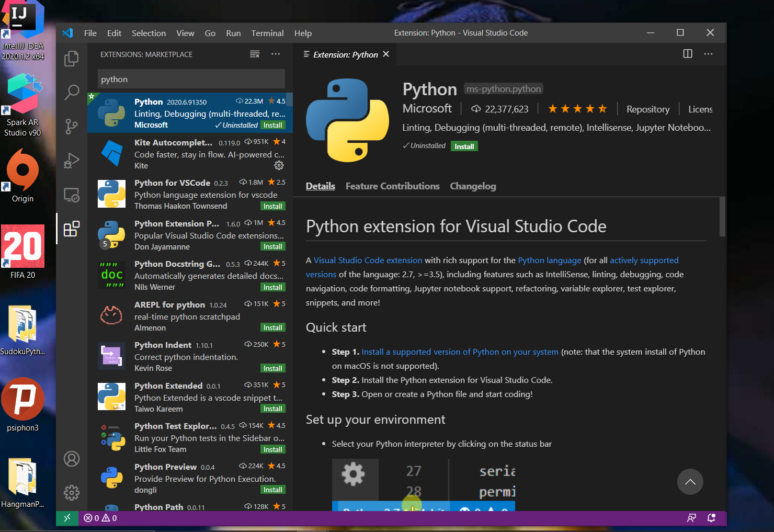The width and height of the screenshot is (774, 532).
Task: Click the extension details scrollbar
Action: [722, 217]
